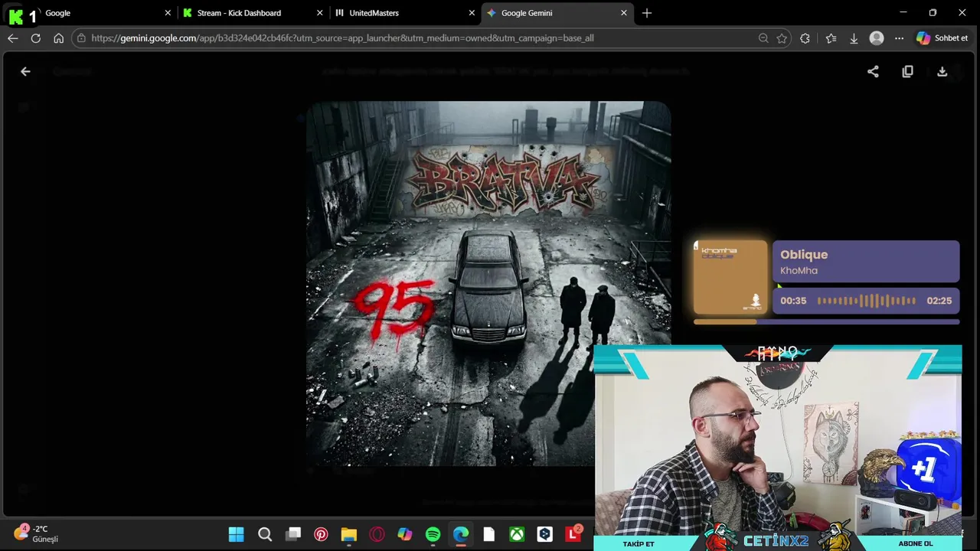Open the browser home page
Image resolution: width=980 pixels, height=551 pixels.
click(x=58, y=38)
